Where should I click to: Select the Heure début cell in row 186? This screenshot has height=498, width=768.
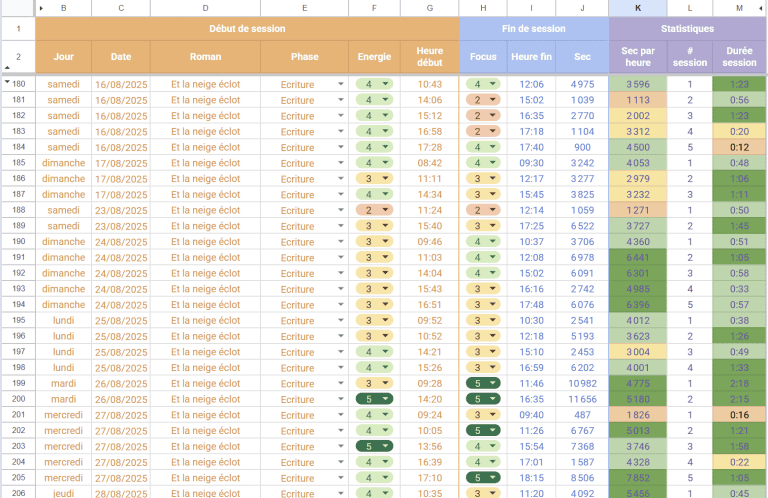point(429,178)
